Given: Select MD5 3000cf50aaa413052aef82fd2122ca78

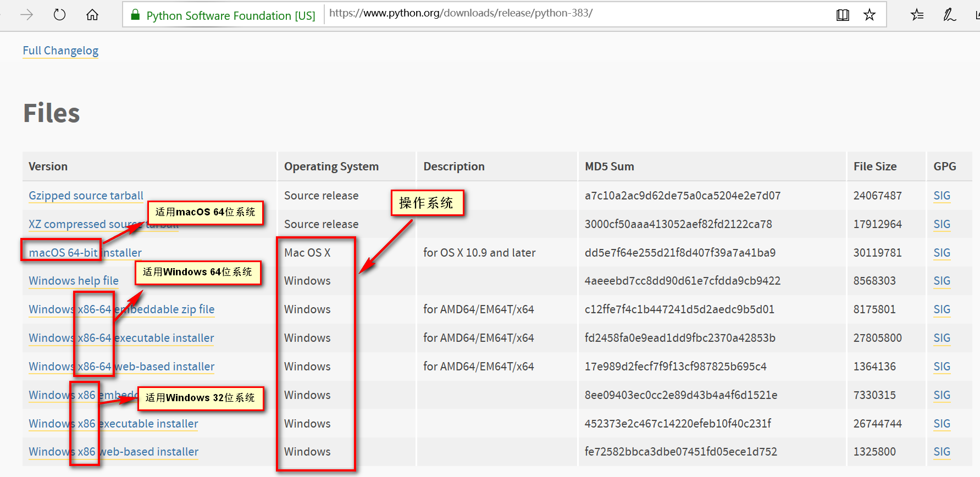Looking at the screenshot, I should click(678, 224).
